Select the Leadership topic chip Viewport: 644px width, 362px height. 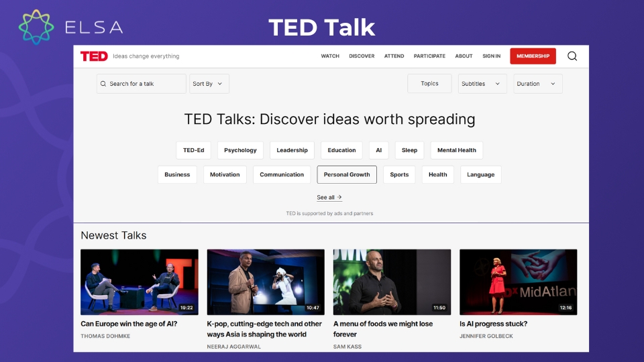click(x=292, y=150)
